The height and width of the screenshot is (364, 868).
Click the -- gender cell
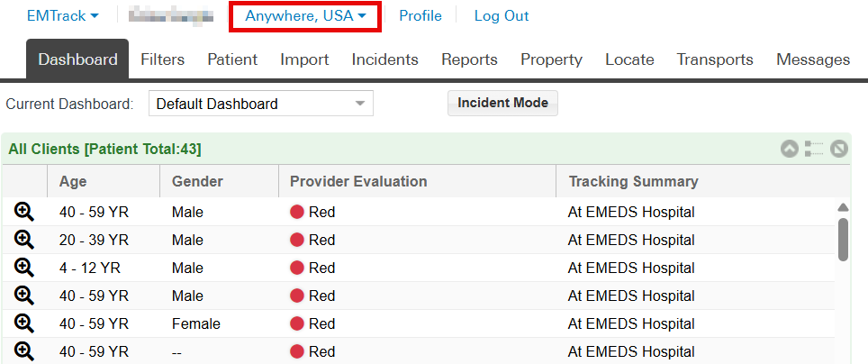177,351
